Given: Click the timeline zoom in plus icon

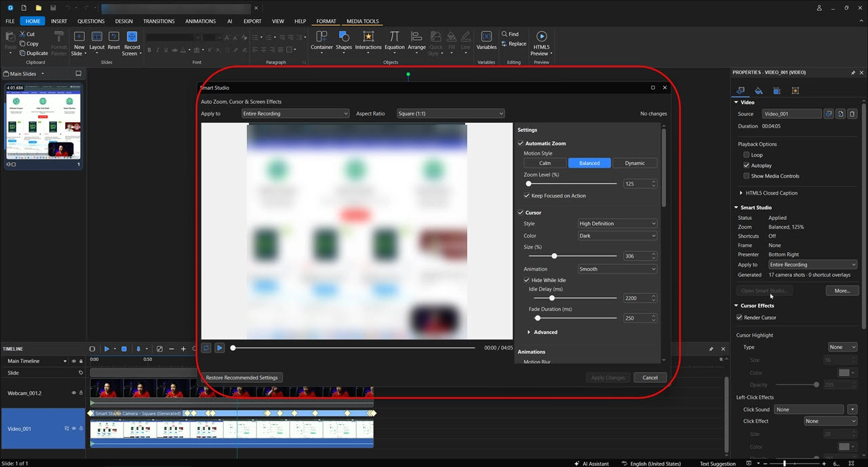Looking at the screenshot, I should point(183,349).
